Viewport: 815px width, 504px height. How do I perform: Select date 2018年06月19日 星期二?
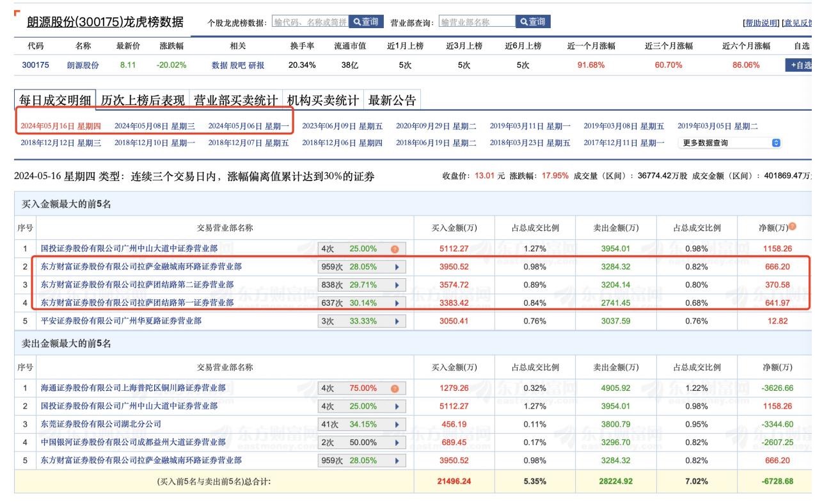[436, 143]
